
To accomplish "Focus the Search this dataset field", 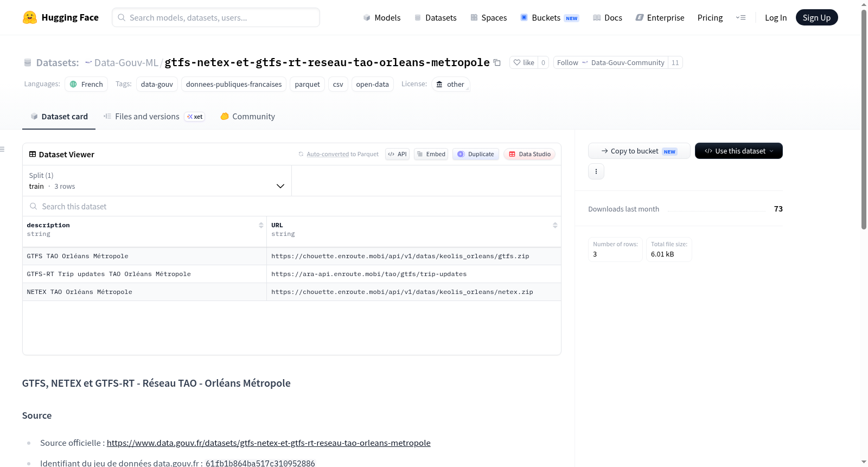I will (292, 207).
